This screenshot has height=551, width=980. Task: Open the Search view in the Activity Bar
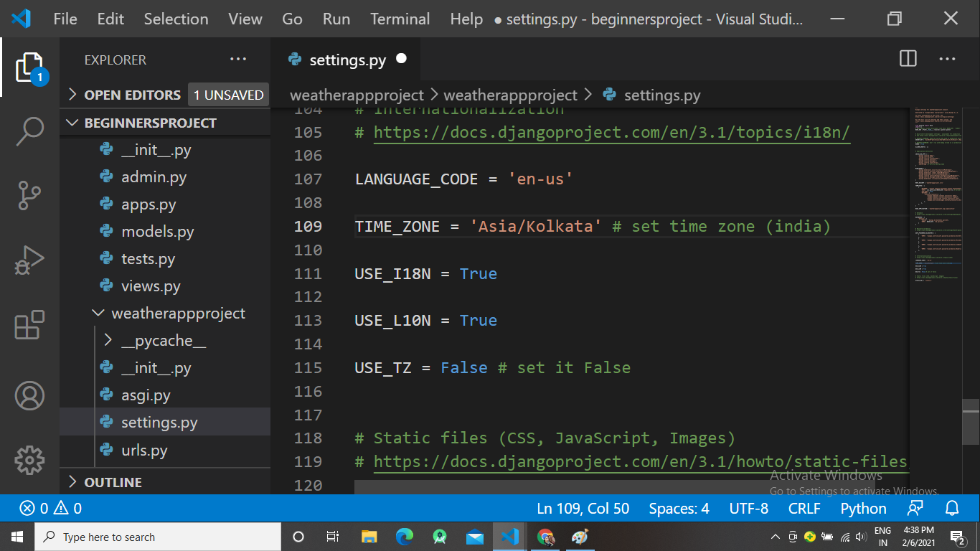point(29,130)
